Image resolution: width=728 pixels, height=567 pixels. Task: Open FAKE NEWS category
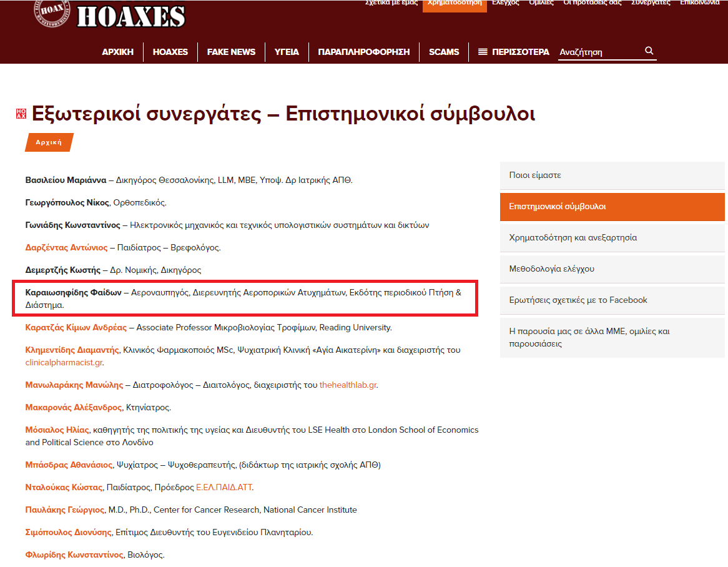231,52
